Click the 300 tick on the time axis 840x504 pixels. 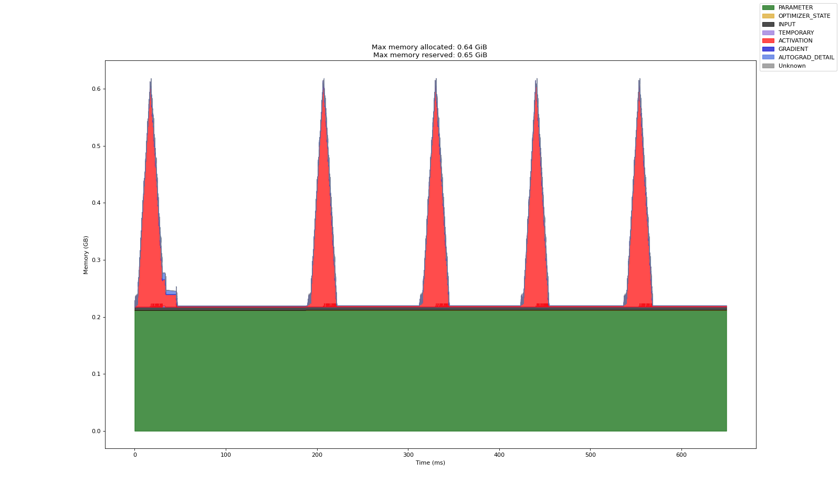pyautogui.click(x=408, y=455)
